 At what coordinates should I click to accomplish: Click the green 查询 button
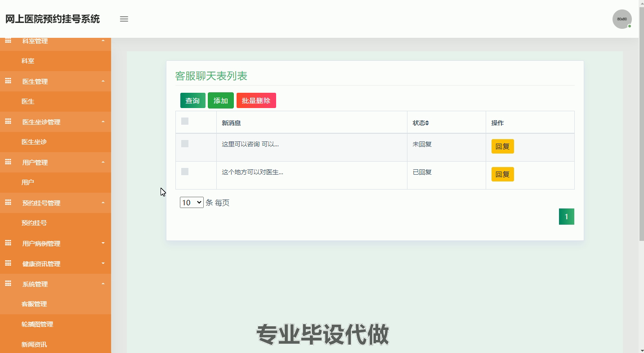click(x=193, y=100)
